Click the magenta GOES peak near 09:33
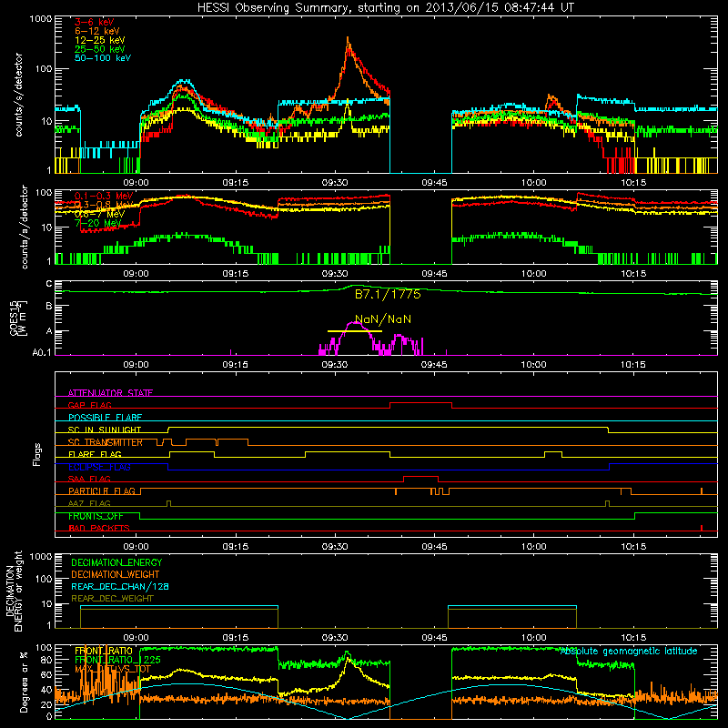728x728 pixels. click(354, 323)
